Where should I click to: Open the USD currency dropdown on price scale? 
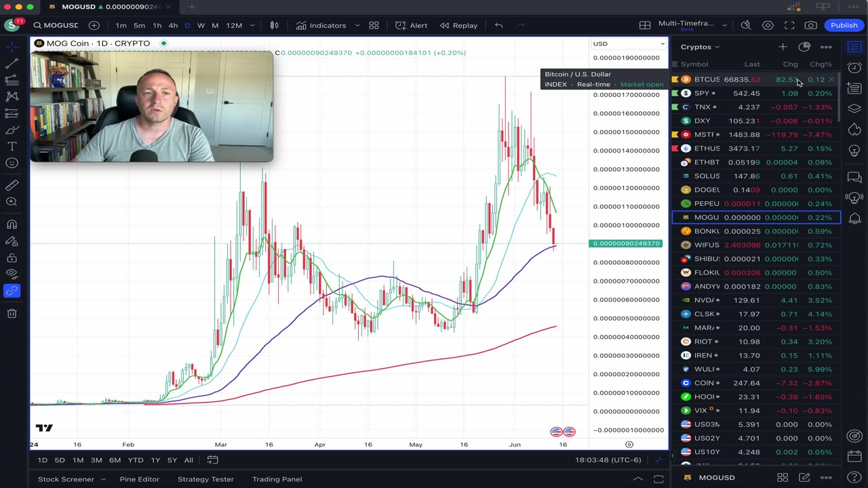(629, 43)
